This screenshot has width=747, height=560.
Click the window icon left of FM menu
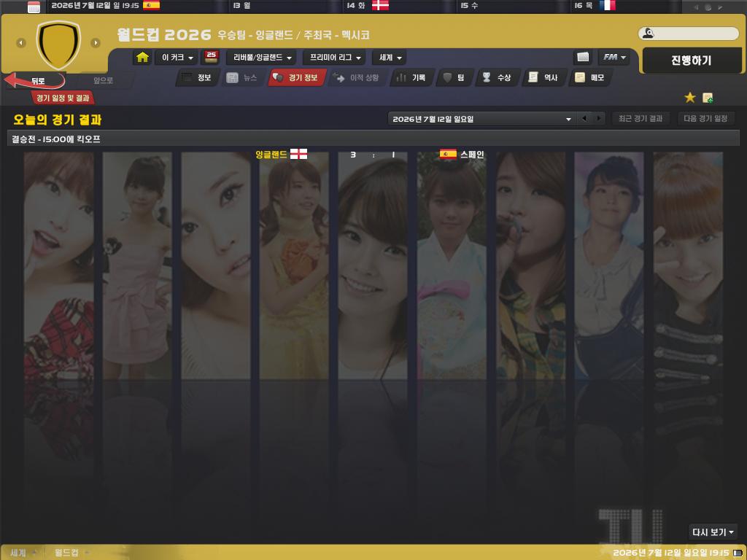583,57
